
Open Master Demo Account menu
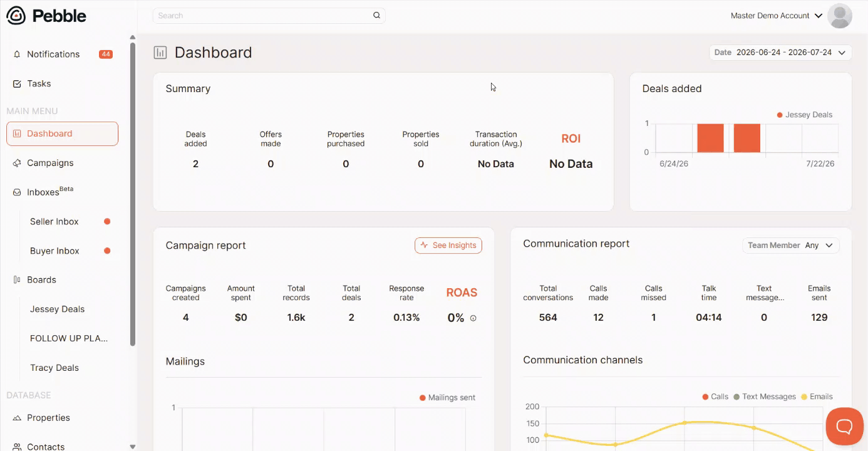pos(776,16)
